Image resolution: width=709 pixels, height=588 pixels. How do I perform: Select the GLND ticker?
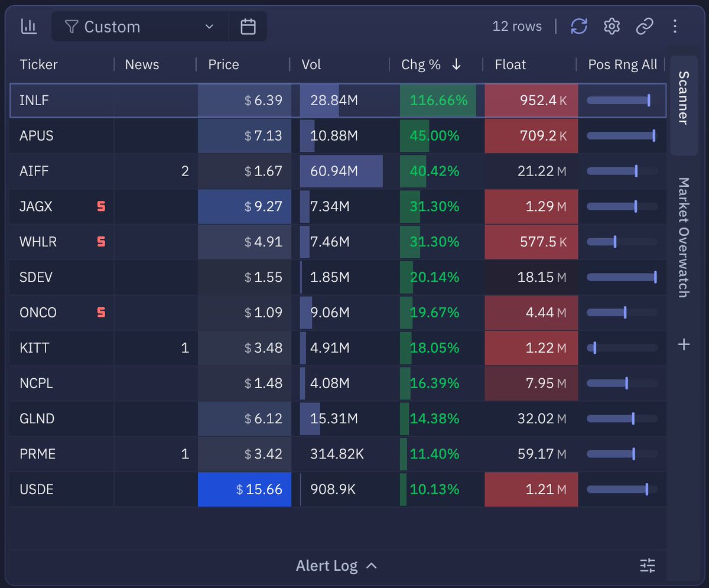coord(37,419)
